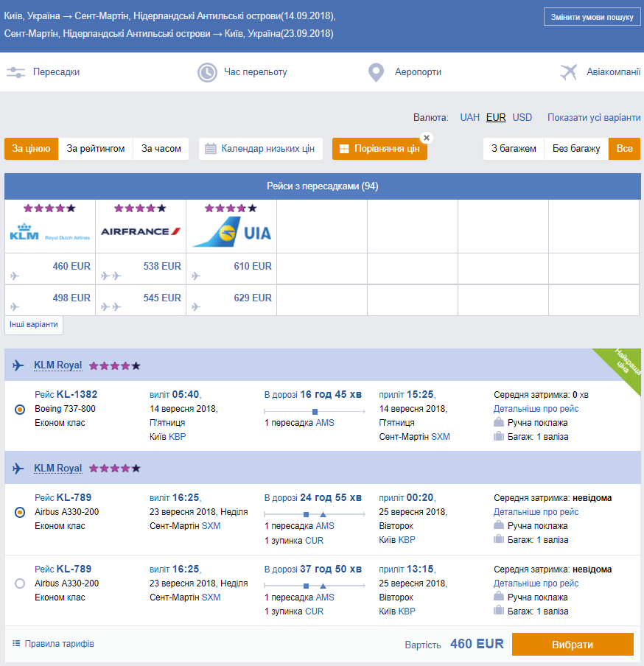Image resolution: width=644 pixels, height=666 pixels.
Task: Select UIA 629 EUR price cell
Action: pyautogui.click(x=231, y=300)
